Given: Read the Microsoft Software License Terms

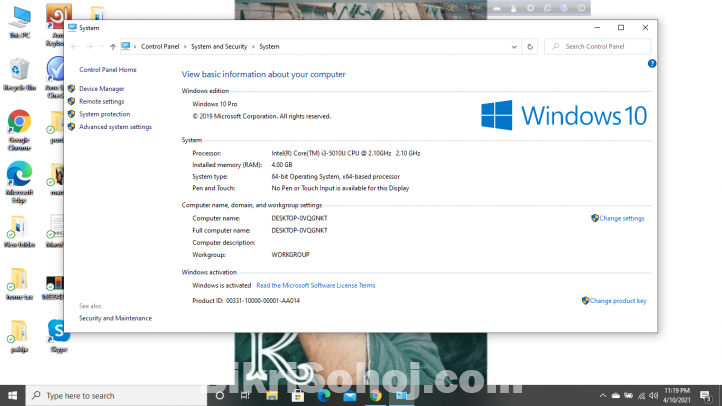Looking at the screenshot, I should (x=316, y=285).
